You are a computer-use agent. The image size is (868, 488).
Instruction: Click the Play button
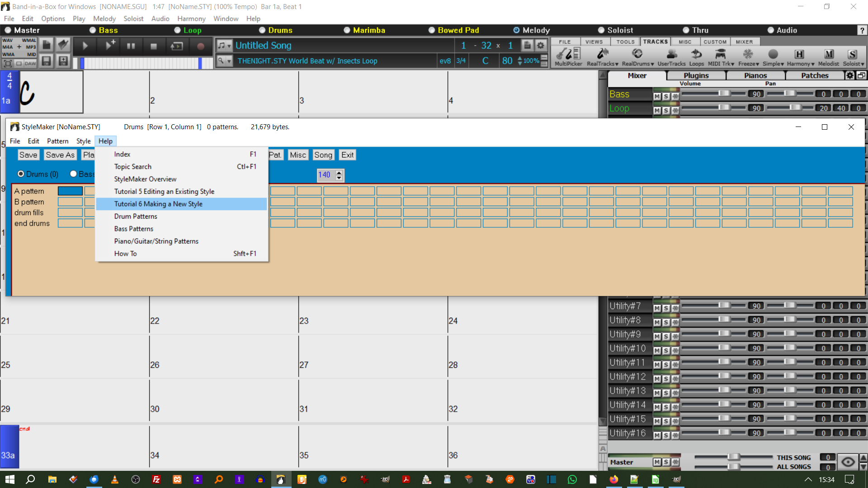85,46
